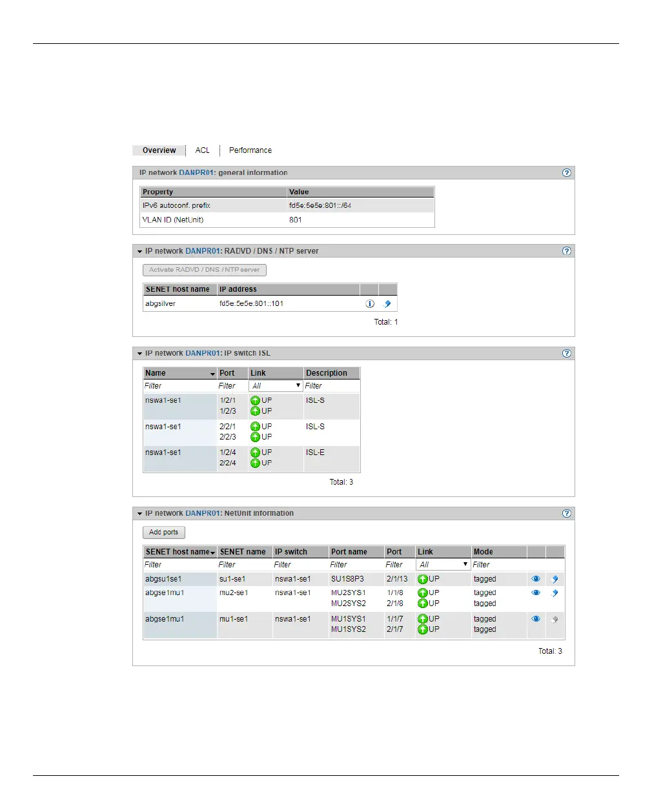Click UP status icon for port 2/2/1
The width and height of the screenshot is (652, 812).
[x=256, y=427]
